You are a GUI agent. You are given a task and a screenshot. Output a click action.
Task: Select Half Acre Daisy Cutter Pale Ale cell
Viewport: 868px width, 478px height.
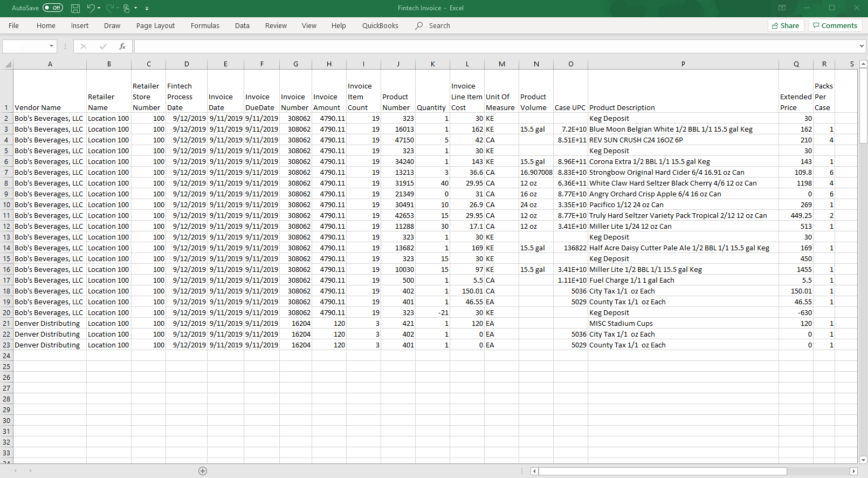point(683,248)
